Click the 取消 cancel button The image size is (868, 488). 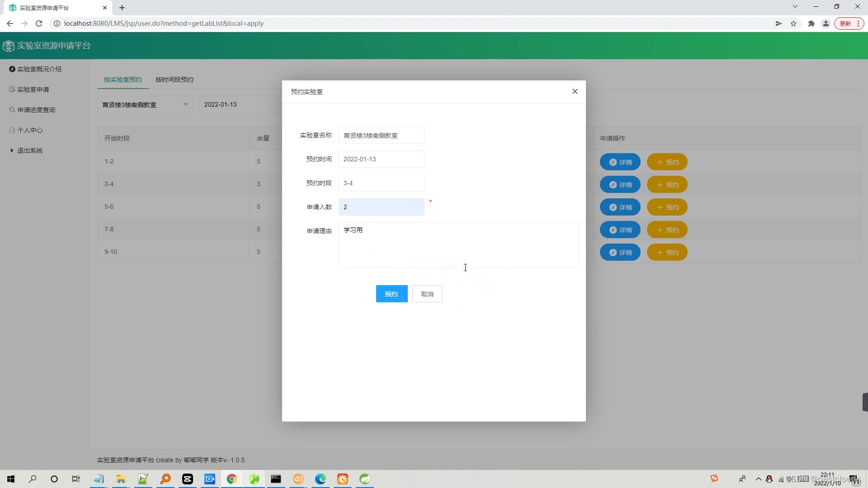(427, 294)
